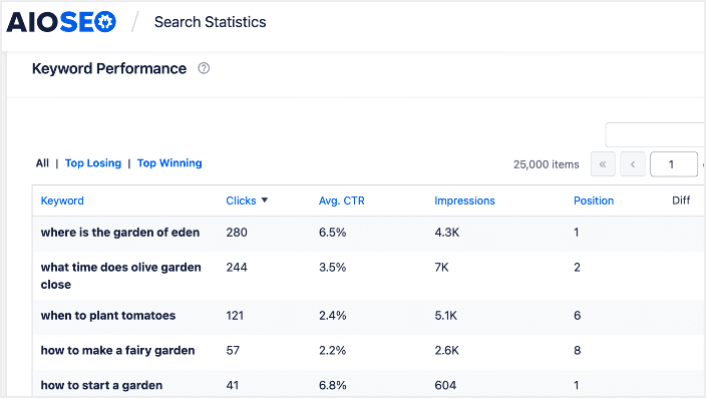The height and width of the screenshot is (398, 706).
Task: Open 'where is the garden of eden' keyword
Action: (x=120, y=232)
